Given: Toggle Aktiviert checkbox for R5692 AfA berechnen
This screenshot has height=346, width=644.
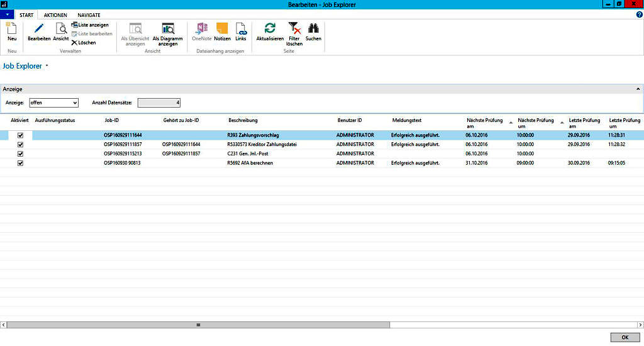Looking at the screenshot, I should 20,163.
